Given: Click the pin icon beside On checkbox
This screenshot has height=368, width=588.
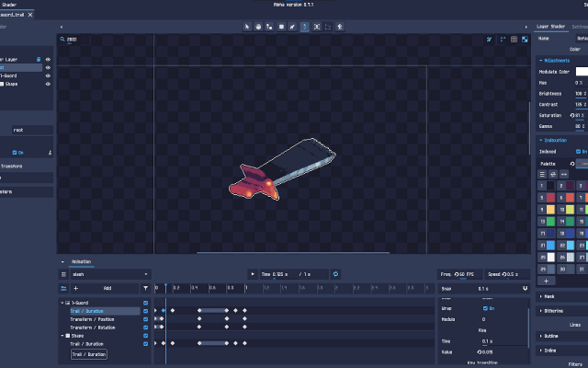Looking at the screenshot, I should click(x=50, y=153).
